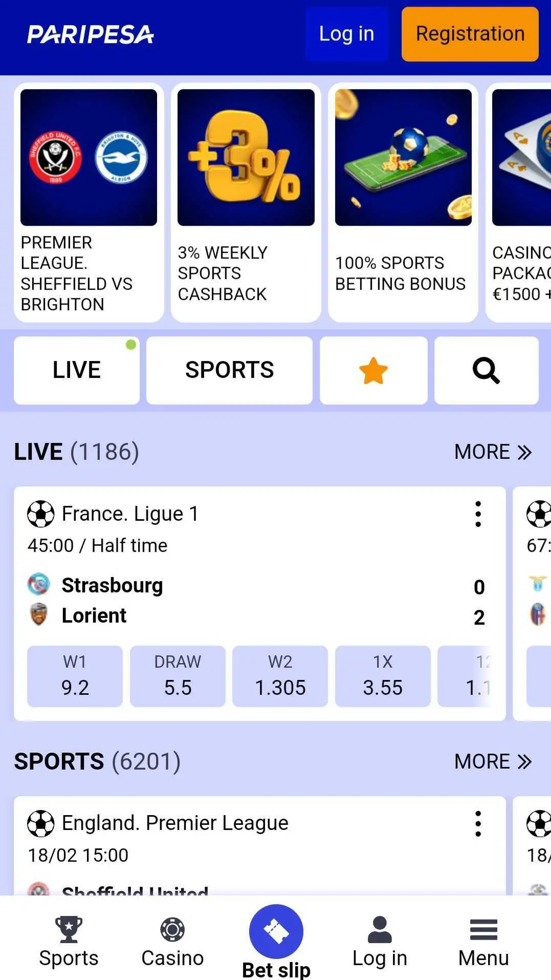This screenshot has width=551, height=980.
Task: Expand MORE for LIVE section
Action: coord(493,452)
